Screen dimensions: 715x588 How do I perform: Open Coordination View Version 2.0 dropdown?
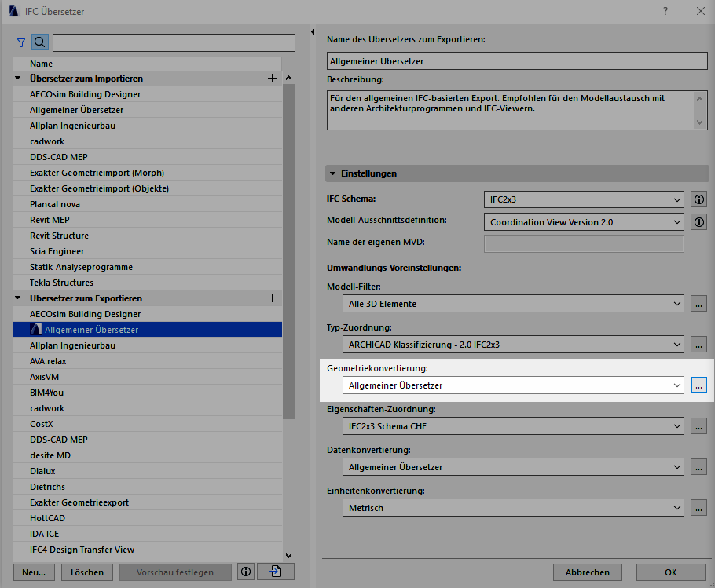(x=584, y=222)
